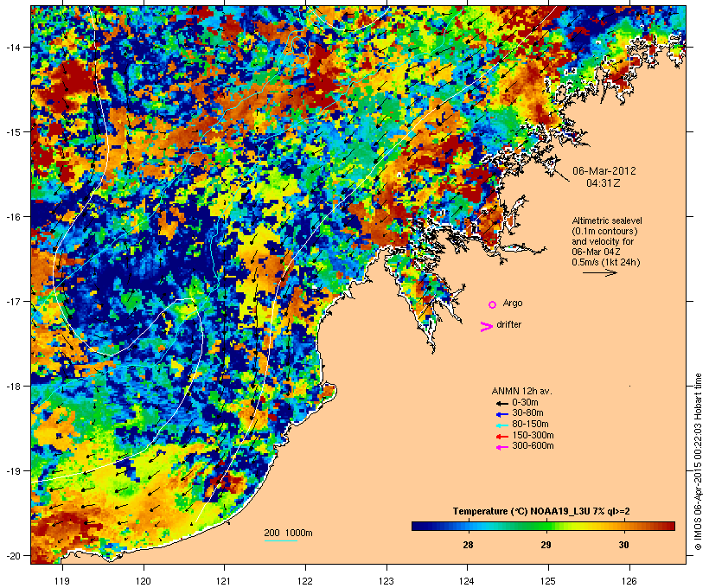Click the '(0.1m contours)' text
This screenshot has height=588, width=709.
(x=604, y=231)
